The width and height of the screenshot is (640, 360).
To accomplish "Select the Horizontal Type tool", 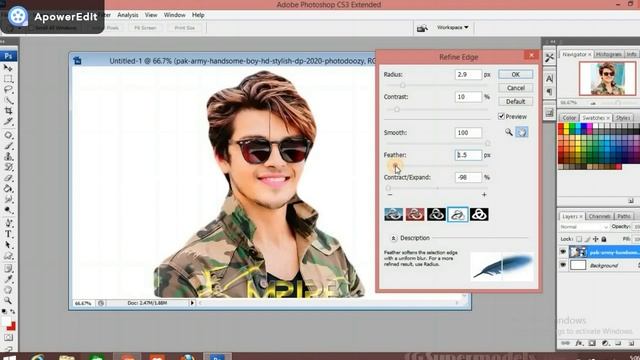I will click(x=8, y=234).
